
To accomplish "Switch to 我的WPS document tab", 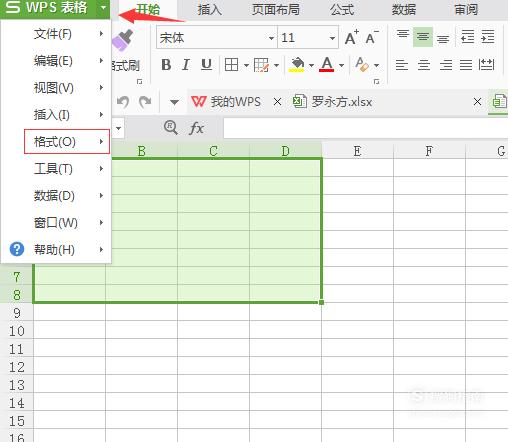I will coord(226,101).
